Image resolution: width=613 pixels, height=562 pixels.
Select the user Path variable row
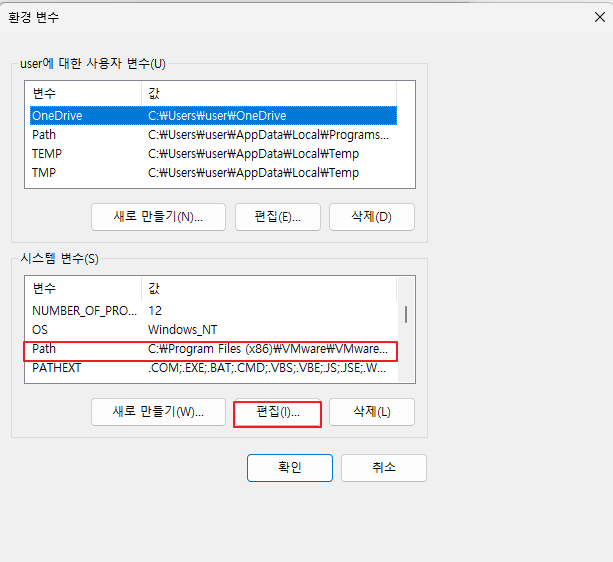213,135
